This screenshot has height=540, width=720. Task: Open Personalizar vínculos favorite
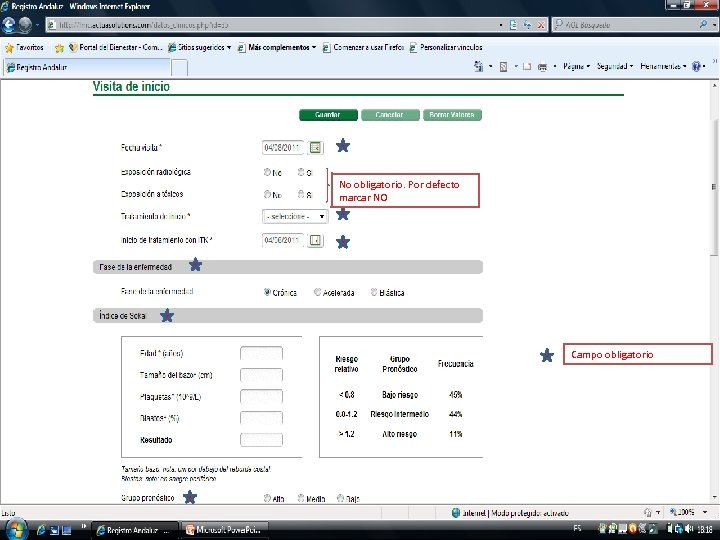445,47
